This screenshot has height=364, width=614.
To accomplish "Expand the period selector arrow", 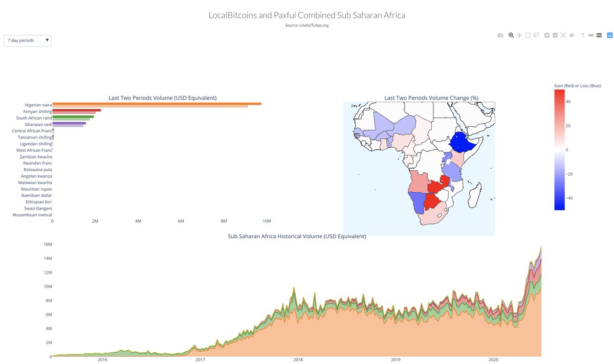I will (x=47, y=40).
